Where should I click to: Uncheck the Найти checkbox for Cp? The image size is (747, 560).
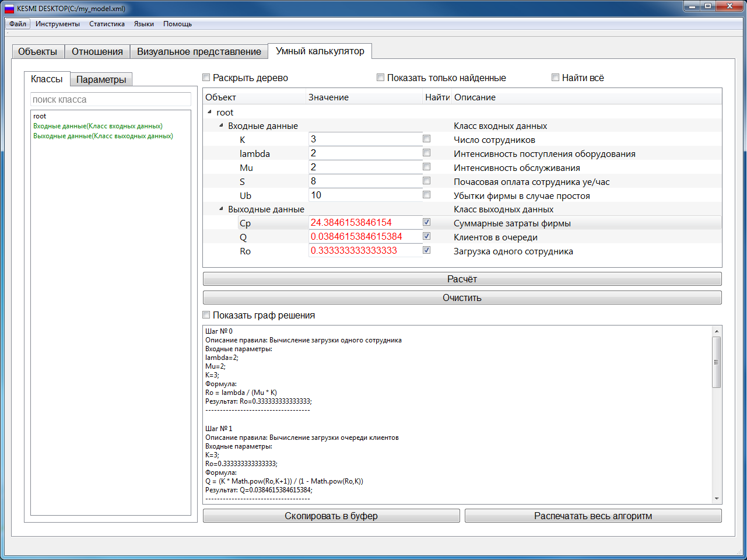pos(427,222)
